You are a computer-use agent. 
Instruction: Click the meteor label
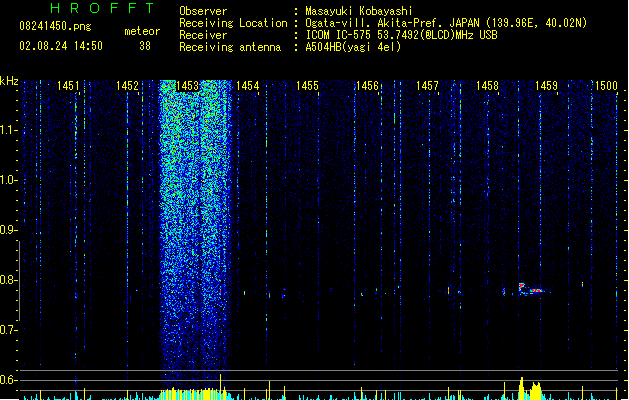[x=142, y=31]
